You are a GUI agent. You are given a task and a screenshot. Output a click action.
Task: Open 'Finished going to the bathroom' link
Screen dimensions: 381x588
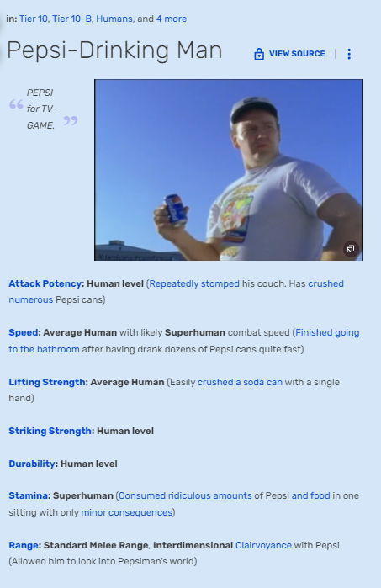click(327, 332)
